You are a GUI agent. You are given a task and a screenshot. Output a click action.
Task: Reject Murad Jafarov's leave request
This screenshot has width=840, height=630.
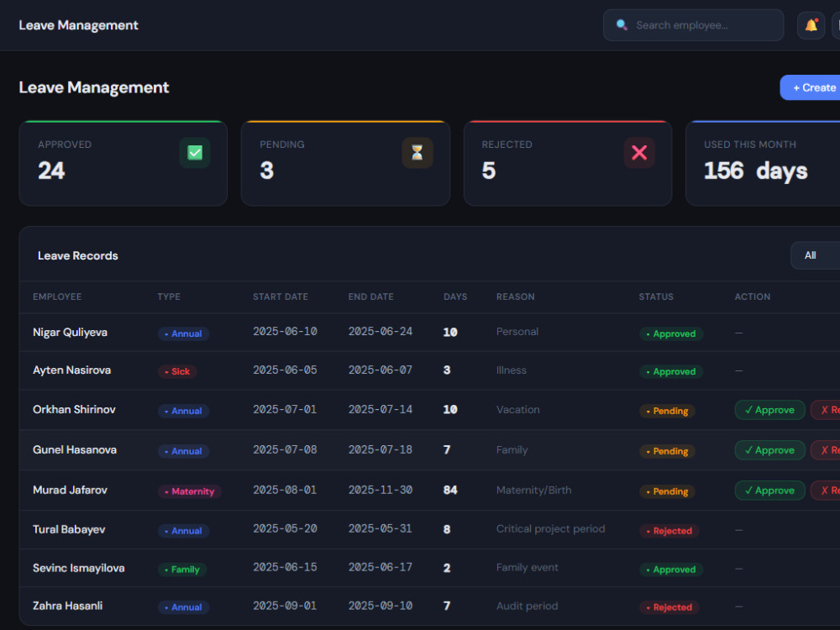tap(826, 491)
